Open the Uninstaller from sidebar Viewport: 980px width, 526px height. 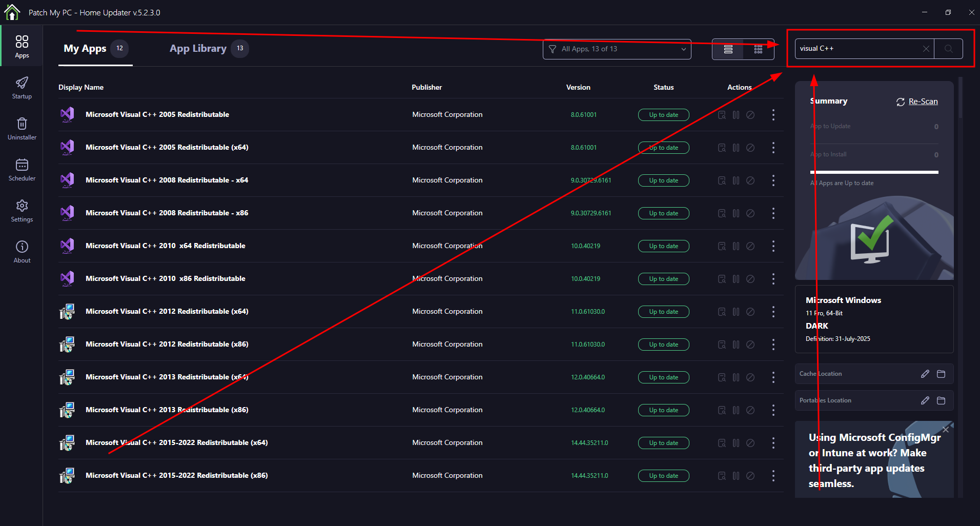pyautogui.click(x=22, y=129)
